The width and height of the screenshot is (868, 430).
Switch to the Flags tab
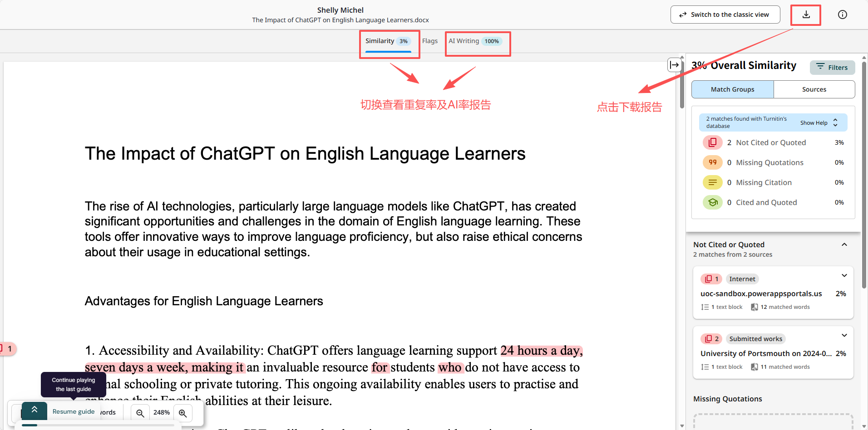click(429, 41)
